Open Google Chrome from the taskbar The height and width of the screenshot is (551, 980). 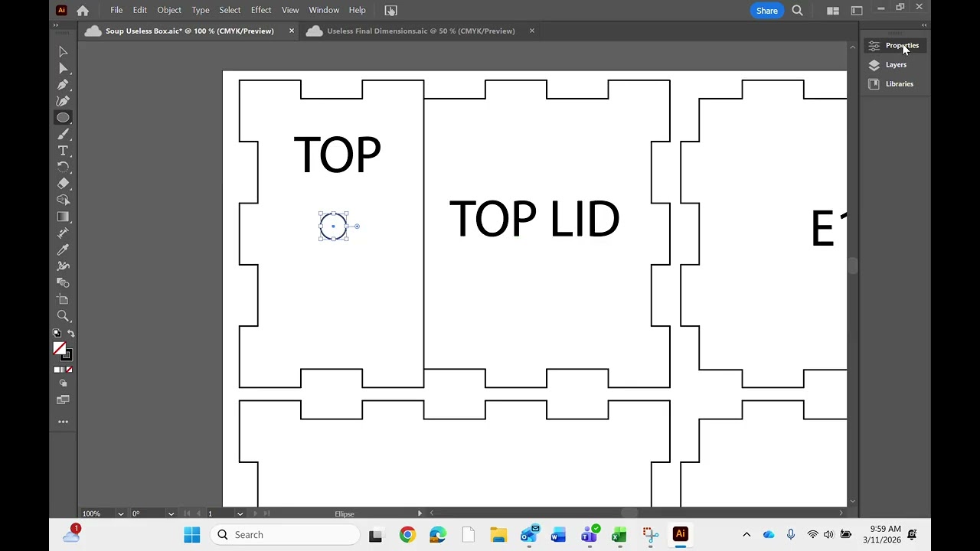(407, 535)
